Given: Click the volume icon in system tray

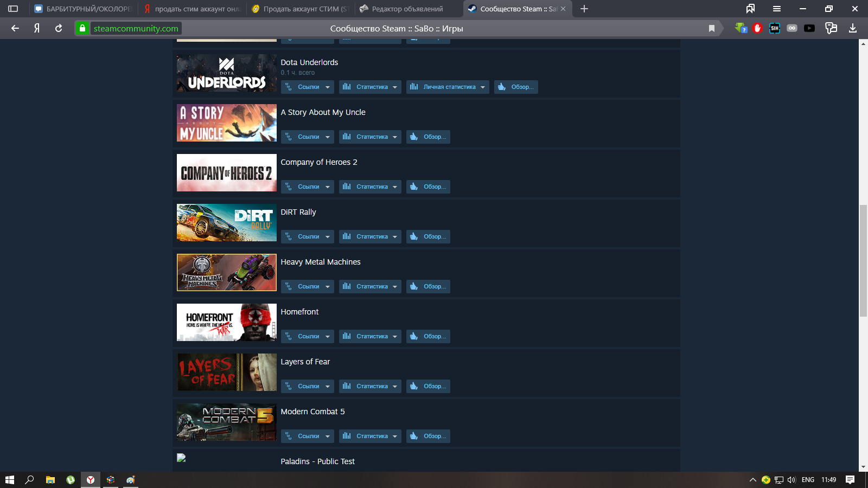Looking at the screenshot, I should (792, 480).
